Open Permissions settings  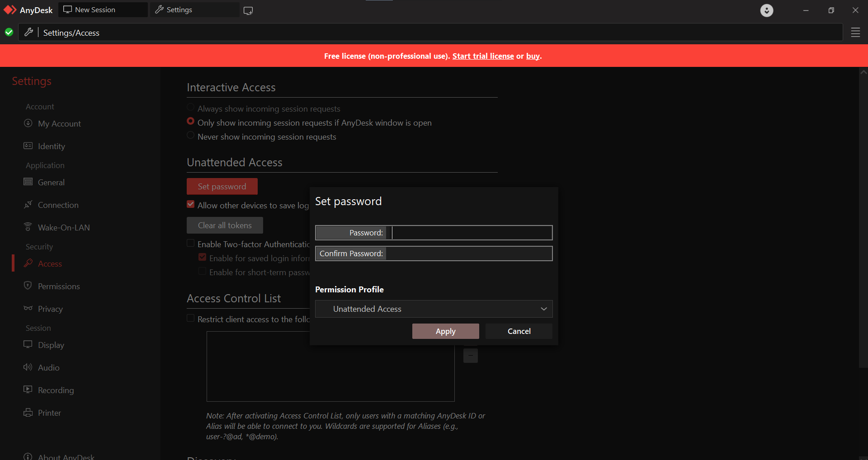pyautogui.click(x=59, y=286)
